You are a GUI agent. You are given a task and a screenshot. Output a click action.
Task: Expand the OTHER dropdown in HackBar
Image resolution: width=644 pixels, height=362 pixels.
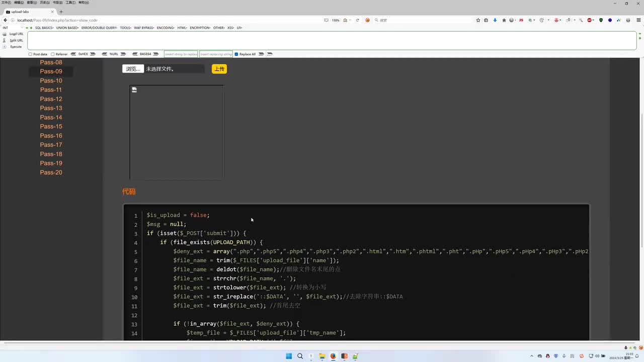click(x=219, y=28)
